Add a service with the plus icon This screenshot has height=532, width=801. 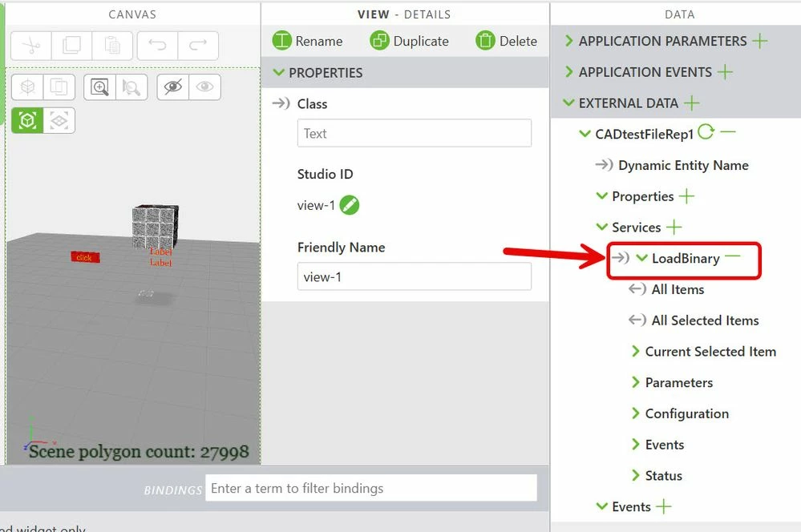tap(674, 227)
